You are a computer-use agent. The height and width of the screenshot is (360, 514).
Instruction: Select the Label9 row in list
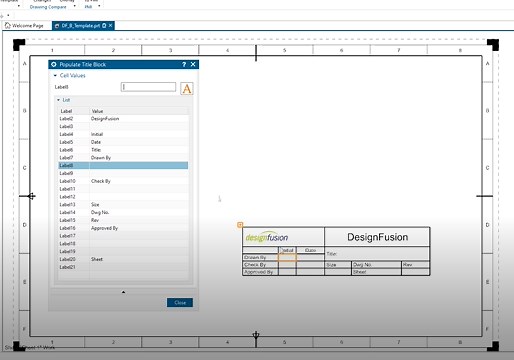pyautogui.click(x=123, y=173)
